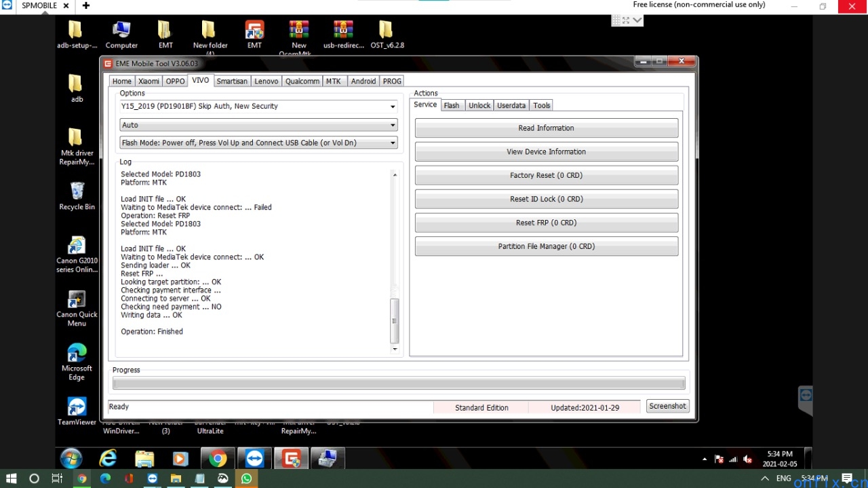This screenshot has width=868, height=488.
Task: Click Factory Reset (0 CRD) button
Action: pyautogui.click(x=547, y=176)
